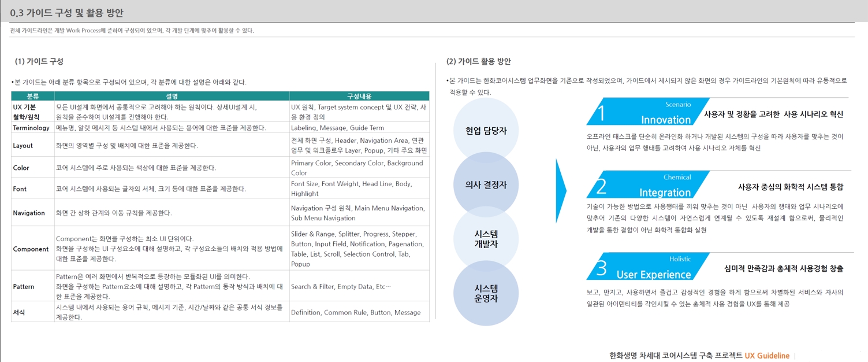Image resolution: width=868 pixels, height=362 pixels.
Task: Click the 분류 table column header
Action: pos(33,96)
